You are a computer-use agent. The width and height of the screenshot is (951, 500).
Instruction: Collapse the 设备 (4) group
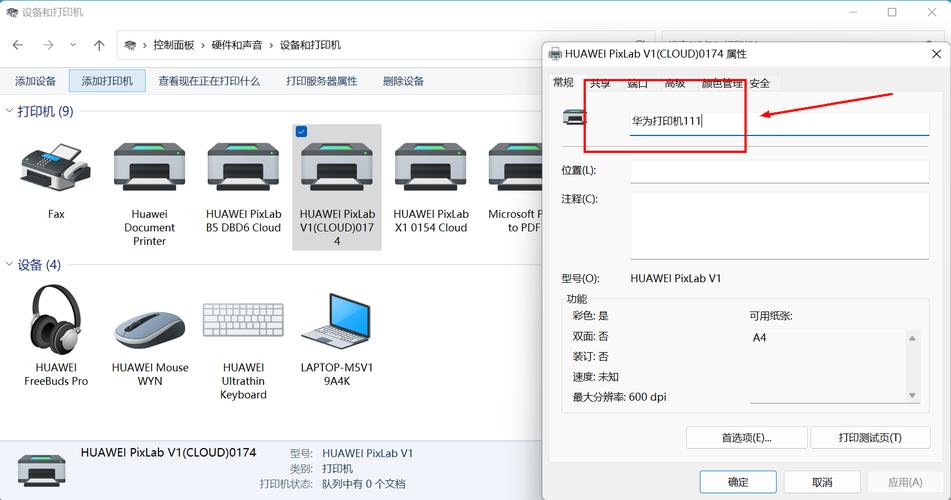pos(9,264)
